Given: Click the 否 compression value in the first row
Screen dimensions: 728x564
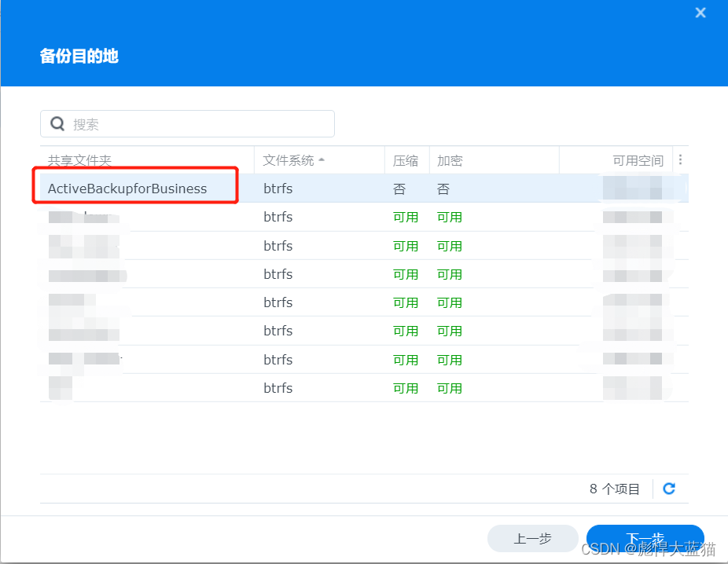Looking at the screenshot, I should point(399,189).
